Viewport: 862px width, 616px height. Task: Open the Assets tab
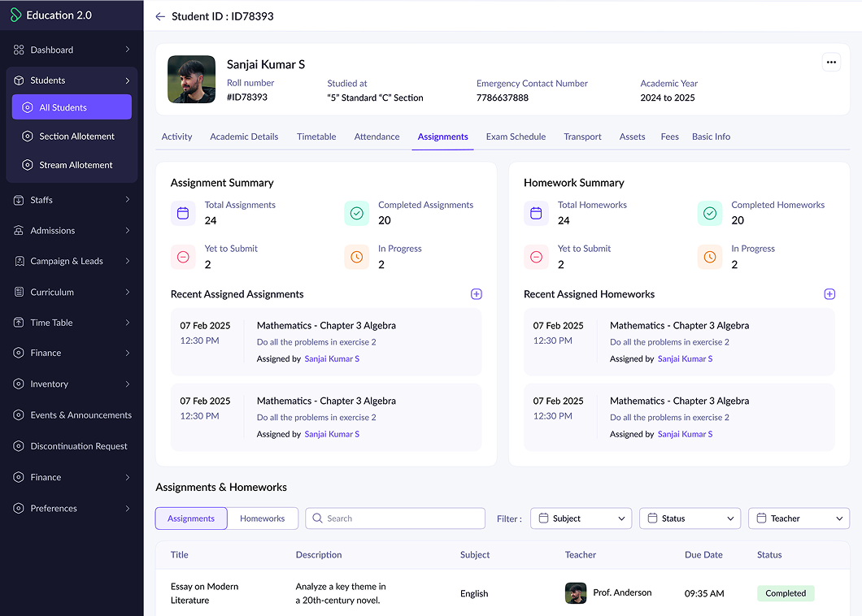(632, 137)
